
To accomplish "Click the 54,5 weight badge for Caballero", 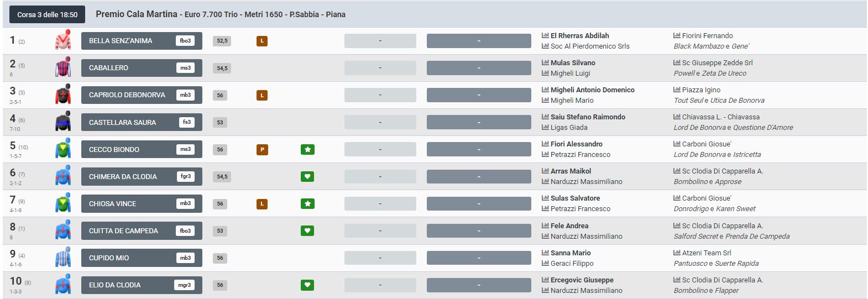I will 222,68.
